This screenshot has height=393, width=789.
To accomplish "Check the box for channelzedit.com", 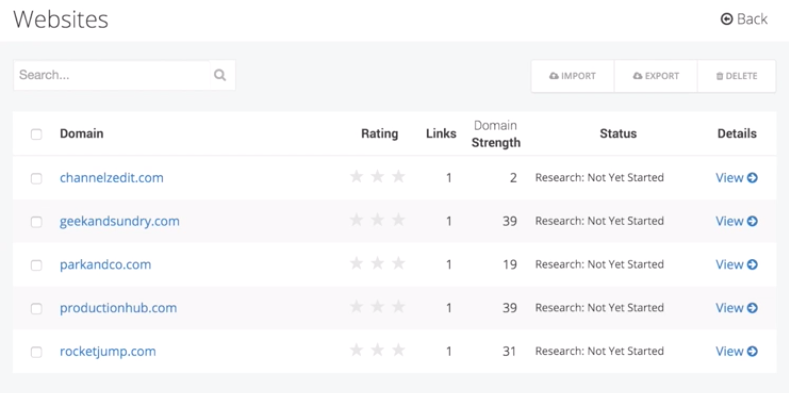I will pyautogui.click(x=36, y=179).
